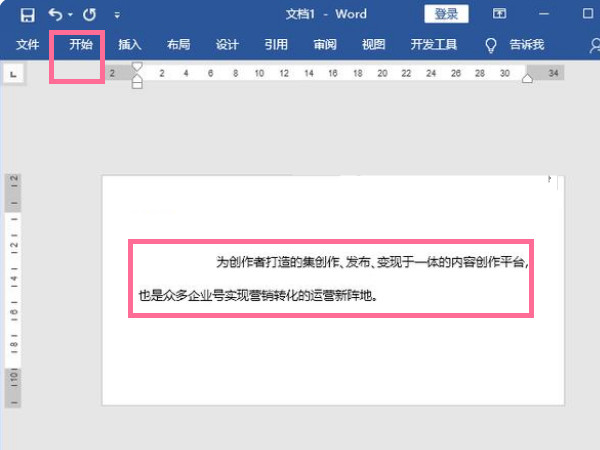Click the Save icon in quick access toolbar

point(27,15)
